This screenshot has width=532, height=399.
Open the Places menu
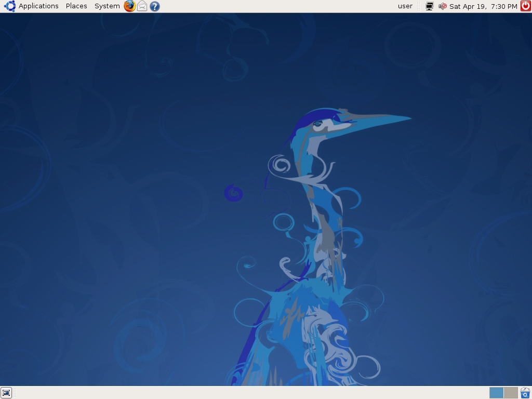pyautogui.click(x=76, y=6)
